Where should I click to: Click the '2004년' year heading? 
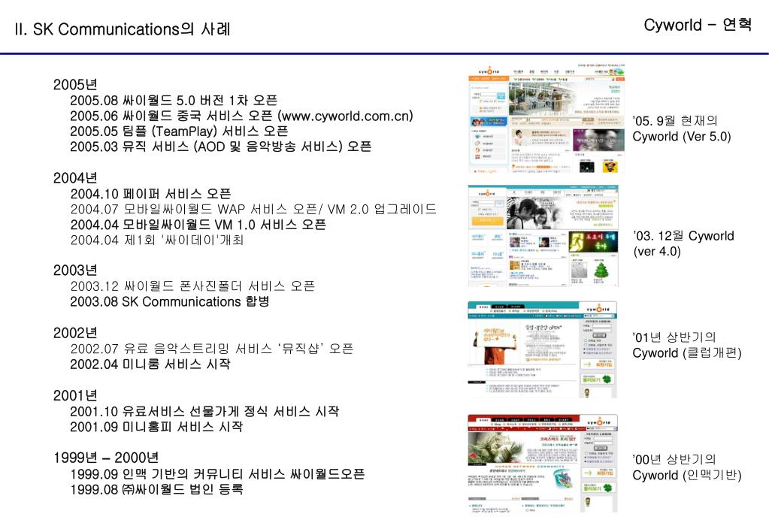click(75, 178)
